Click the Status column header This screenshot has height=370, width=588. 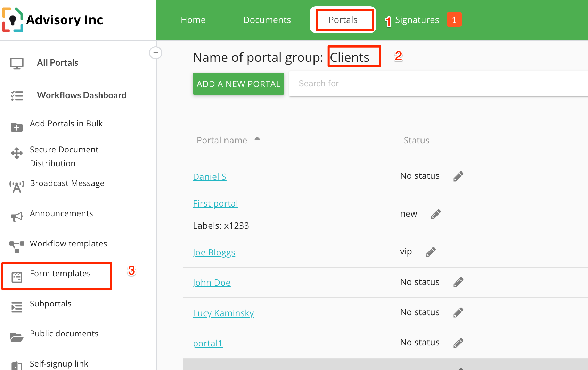pos(416,141)
